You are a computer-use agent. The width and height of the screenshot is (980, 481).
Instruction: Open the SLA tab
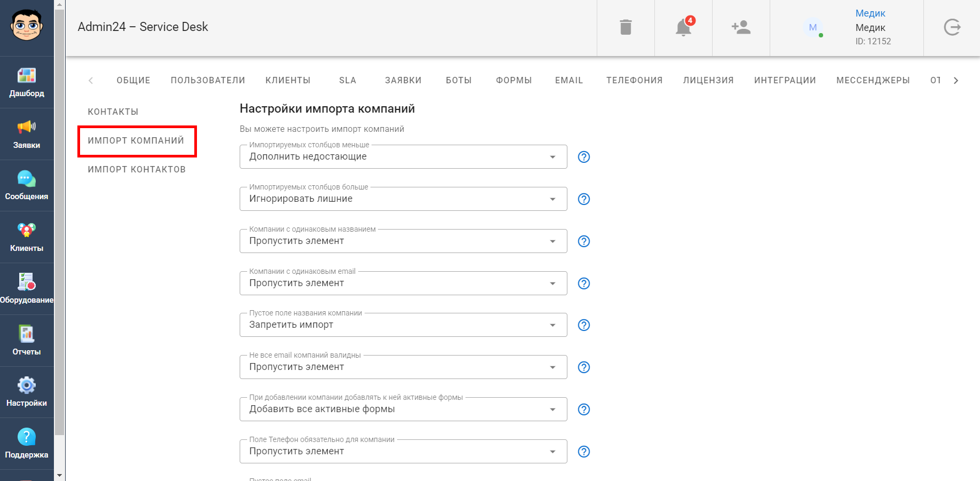347,81
